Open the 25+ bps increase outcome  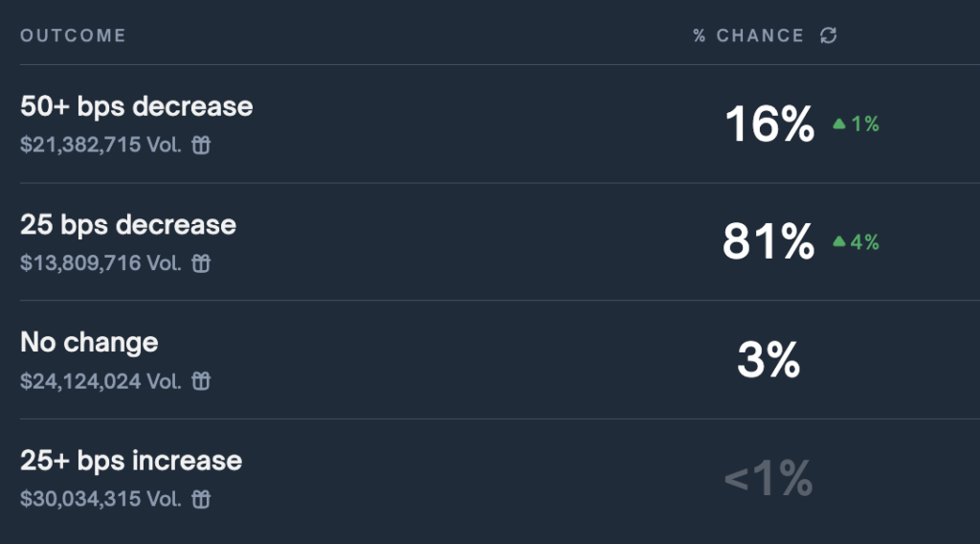pyautogui.click(x=131, y=461)
